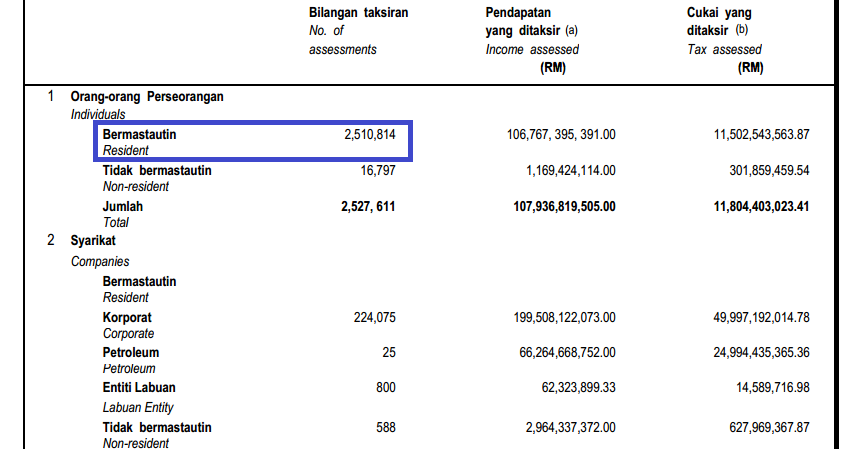Click the highlighted Bermastautin Resident row
This screenshot has height=449, width=854.
point(253,141)
